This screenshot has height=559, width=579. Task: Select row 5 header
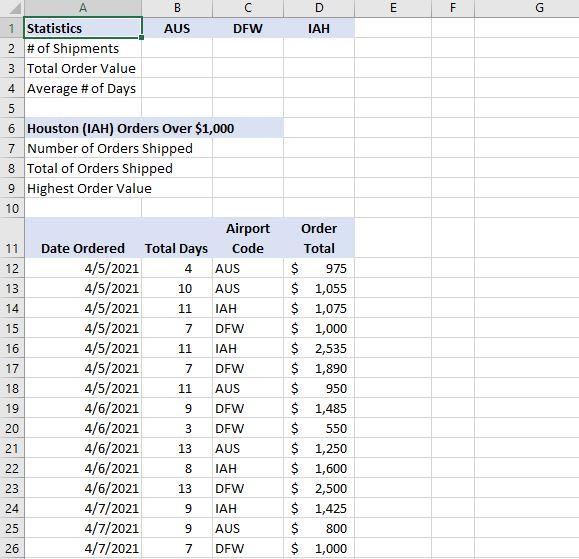[x=12, y=108]
